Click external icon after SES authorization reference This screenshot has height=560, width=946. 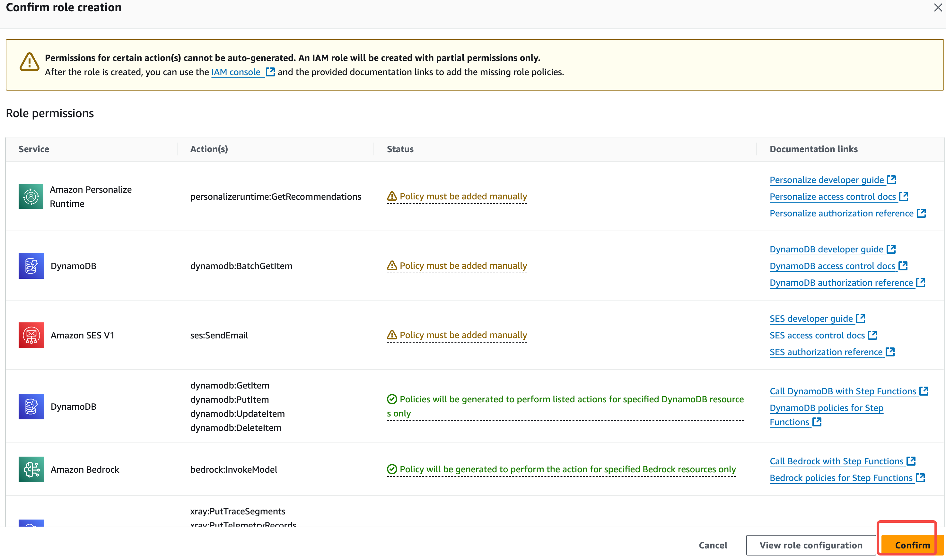890,352
